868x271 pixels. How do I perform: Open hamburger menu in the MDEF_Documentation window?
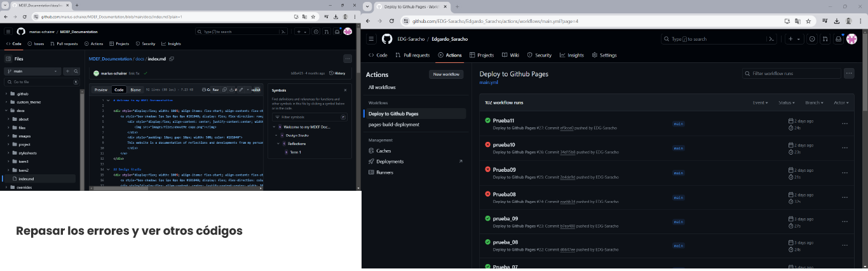(x=8, y=31)
